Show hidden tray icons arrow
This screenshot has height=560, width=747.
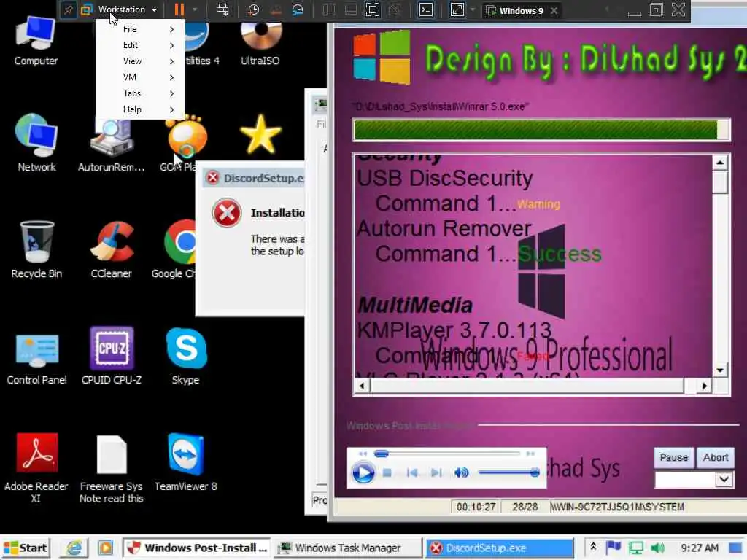pyautogui.click(x=593, y=547)
